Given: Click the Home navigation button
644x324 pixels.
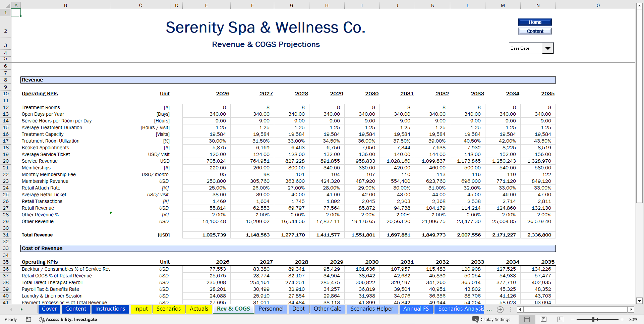Looking at the screenshot, I should [x=535, y=22].
